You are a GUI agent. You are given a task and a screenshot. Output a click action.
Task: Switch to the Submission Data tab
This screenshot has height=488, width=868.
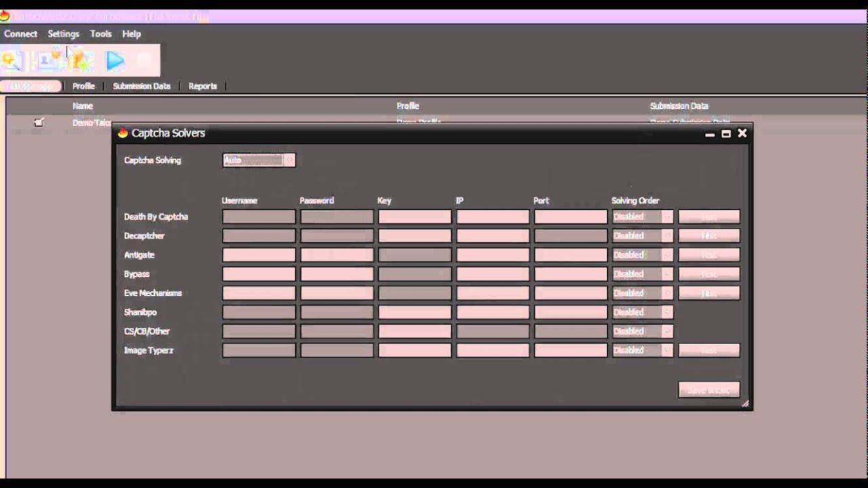[142, 86]
